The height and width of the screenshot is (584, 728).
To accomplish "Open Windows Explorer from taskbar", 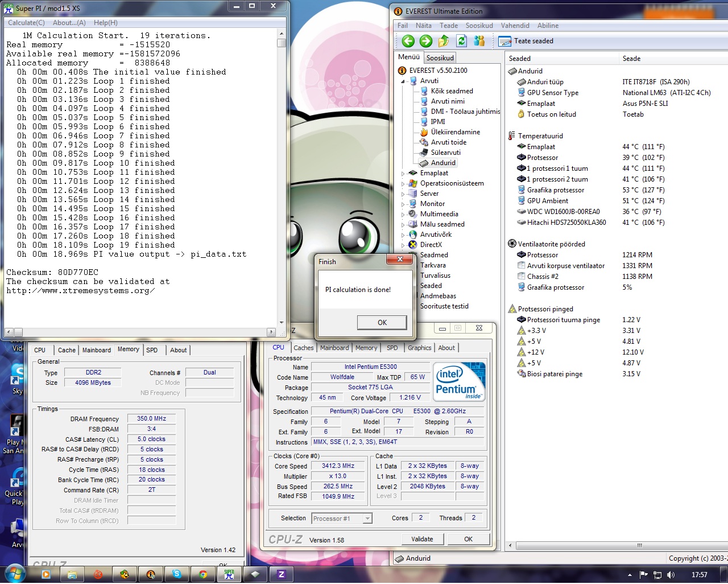I will click(72, 574).
